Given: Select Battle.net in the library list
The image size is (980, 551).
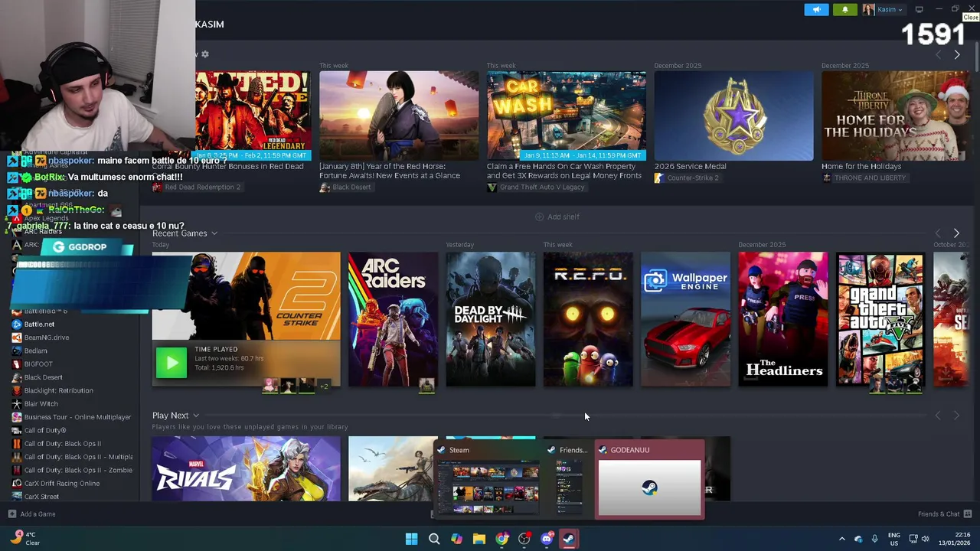Looking at the screenshot, I should click(39, 324).
